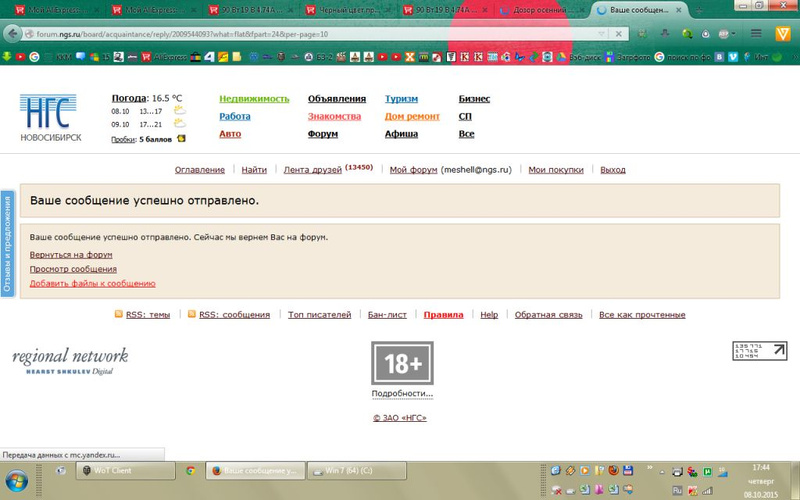Viewport: 800px width, 500px height.
Task: Open Просмотр сообщения link
Action: pos(73,269)
